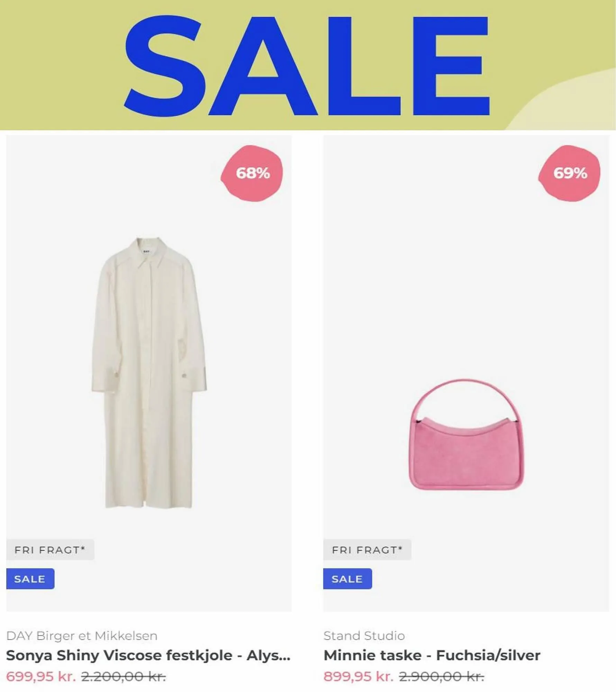Click the struck-through 2.900,00 kr. price
The image size is (616, 692).
pos(442,676)
